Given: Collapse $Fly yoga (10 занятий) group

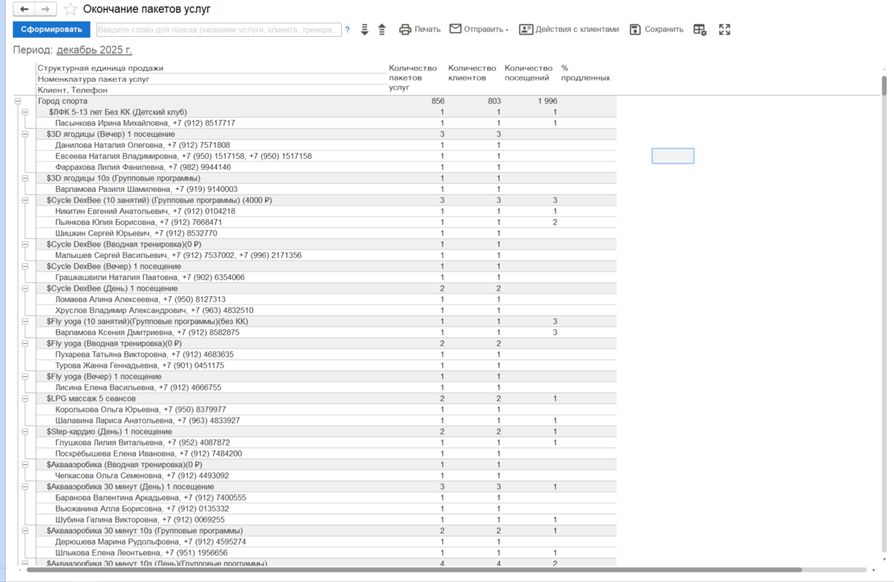Looking at the screenshot, I should point(25,321).
